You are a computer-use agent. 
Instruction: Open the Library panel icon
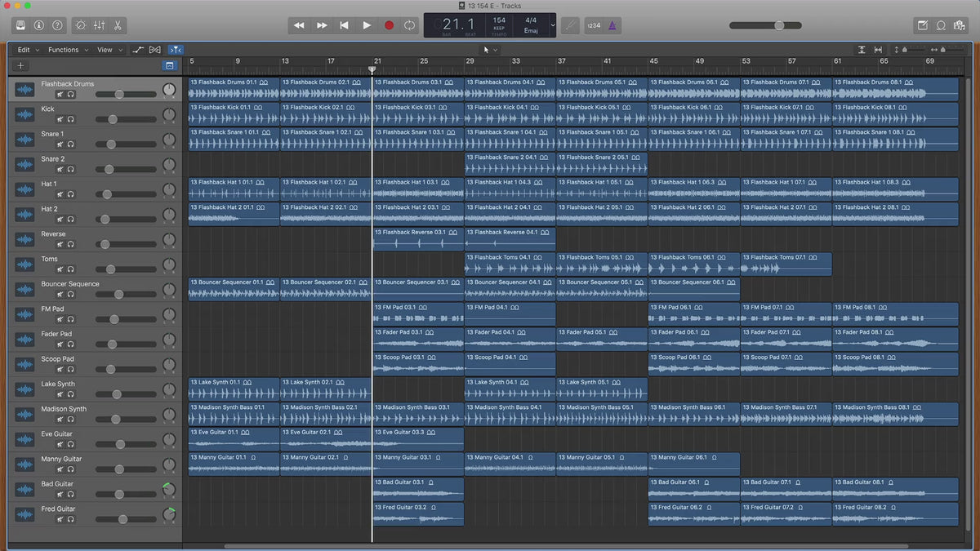pyautogui.click(x=20, y=25)
